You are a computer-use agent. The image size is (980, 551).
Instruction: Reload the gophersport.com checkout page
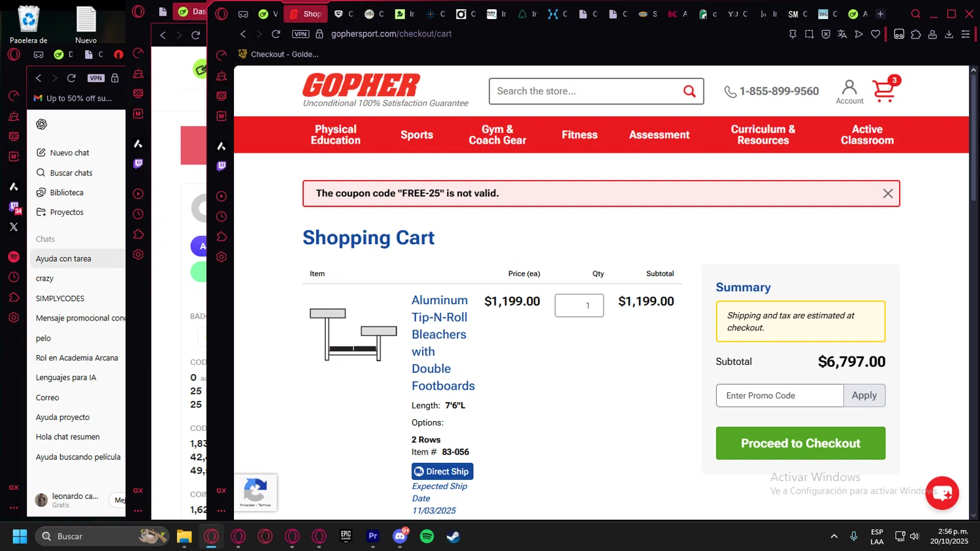point(276,34)
